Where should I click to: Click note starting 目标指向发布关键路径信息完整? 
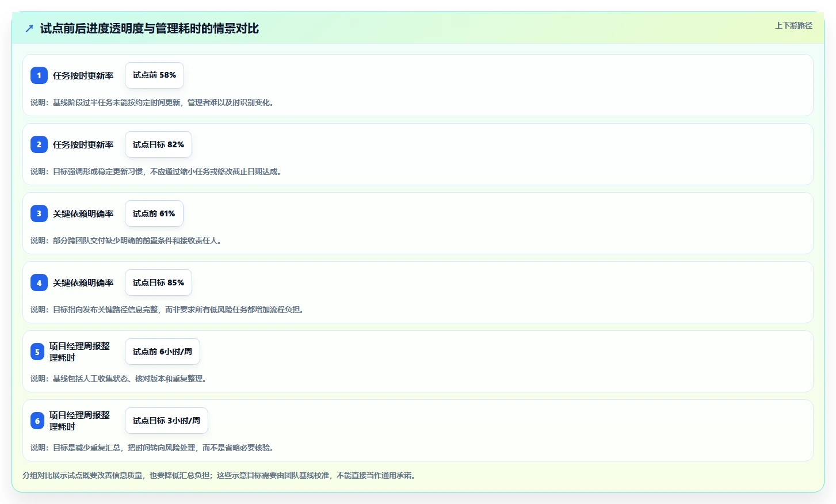click(169, 310)
